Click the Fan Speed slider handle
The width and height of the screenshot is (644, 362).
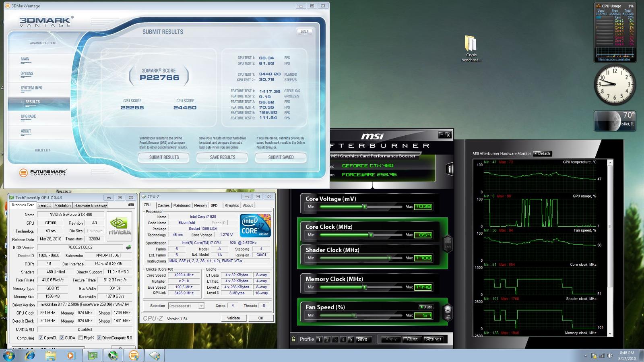(x=354, y=315)
